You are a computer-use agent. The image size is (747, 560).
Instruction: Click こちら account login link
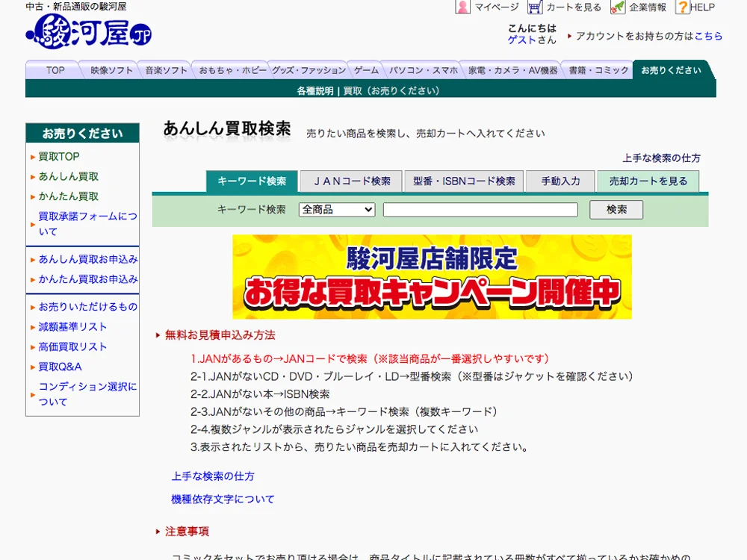(708, 36)
